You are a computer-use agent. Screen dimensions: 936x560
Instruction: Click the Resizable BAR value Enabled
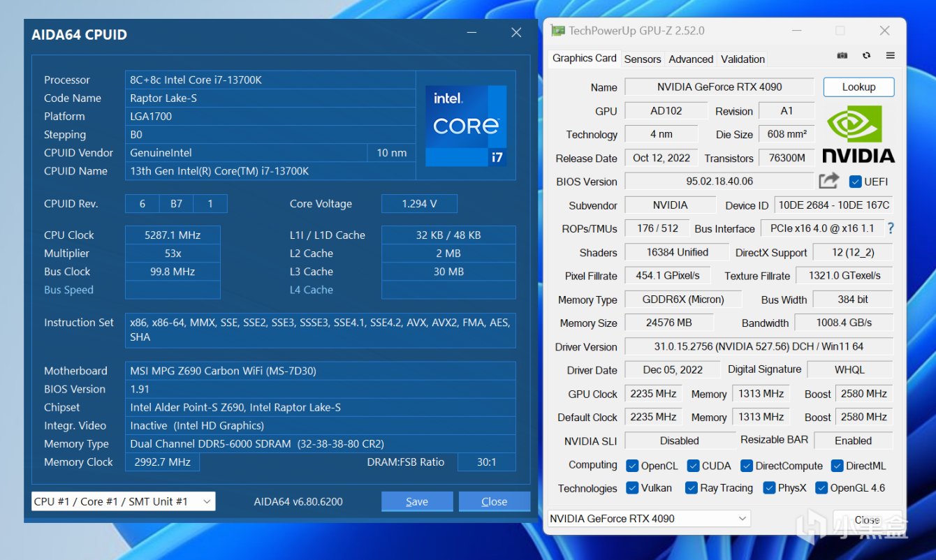(854, 441)
